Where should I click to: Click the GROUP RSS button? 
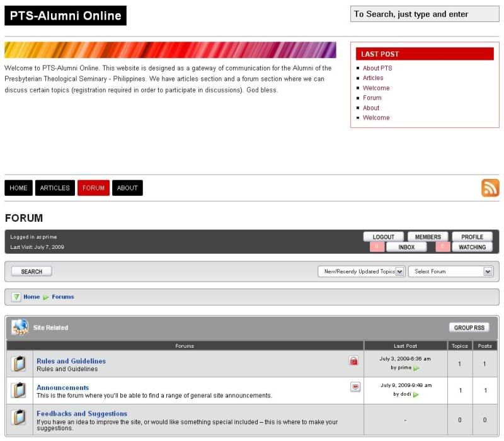(x=469, y=328)
